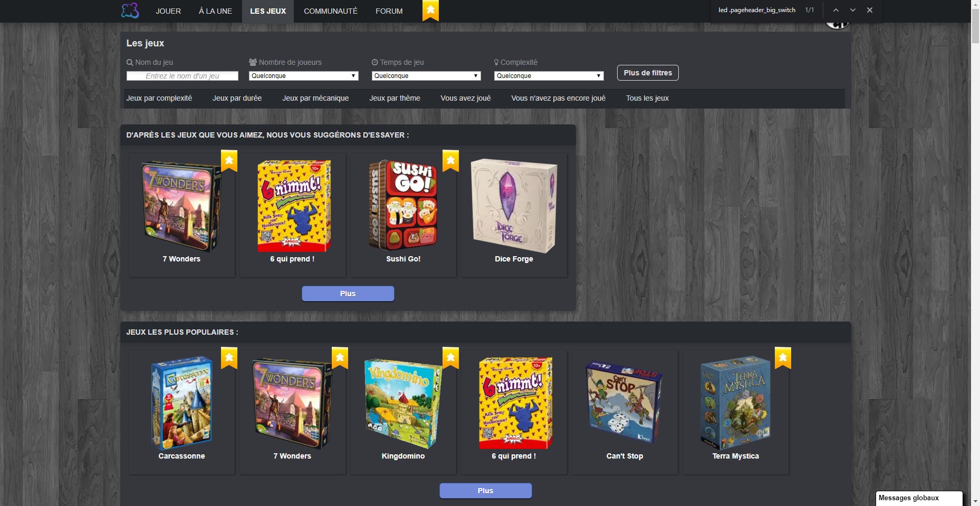Select Jeux par mécanique tab
The width and height of the screenshot is (980, 506).
pyautogui.click(x=315, y=98)
